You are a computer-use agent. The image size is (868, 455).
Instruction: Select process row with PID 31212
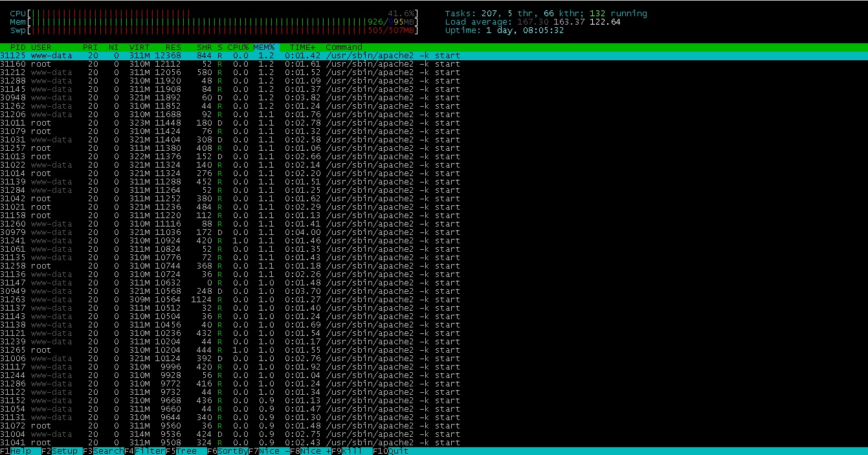click(434, 72)
